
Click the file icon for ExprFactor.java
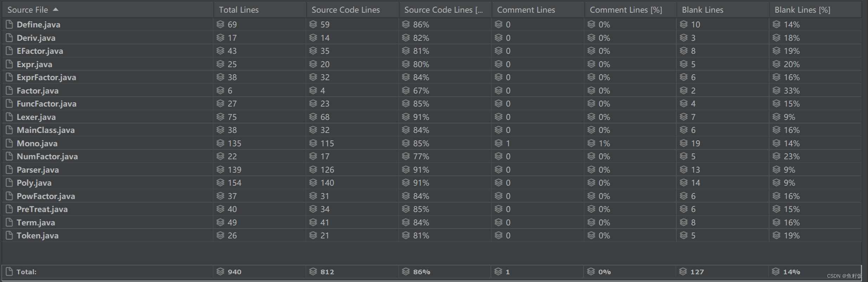[9, 77]
